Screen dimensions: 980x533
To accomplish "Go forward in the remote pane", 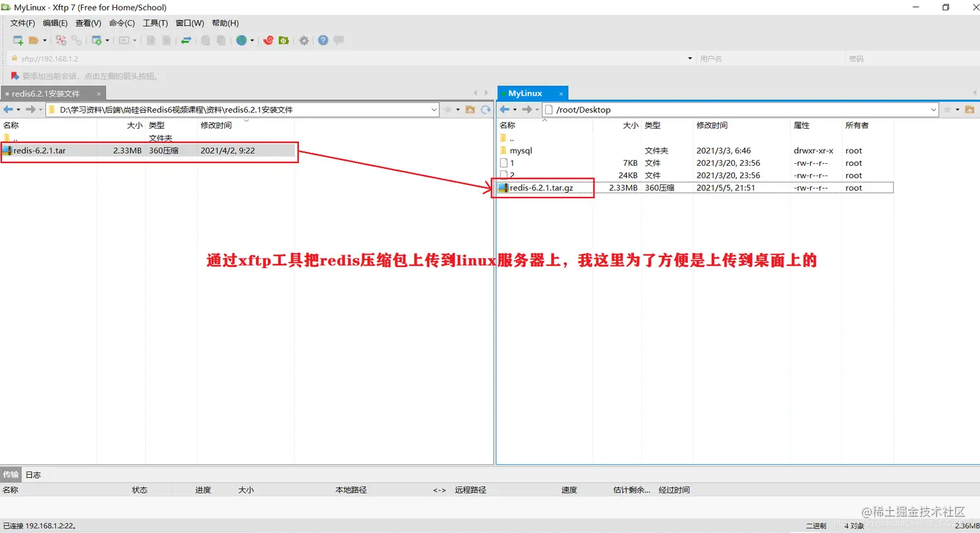I will pyautogui.click(x=527, y=109).
